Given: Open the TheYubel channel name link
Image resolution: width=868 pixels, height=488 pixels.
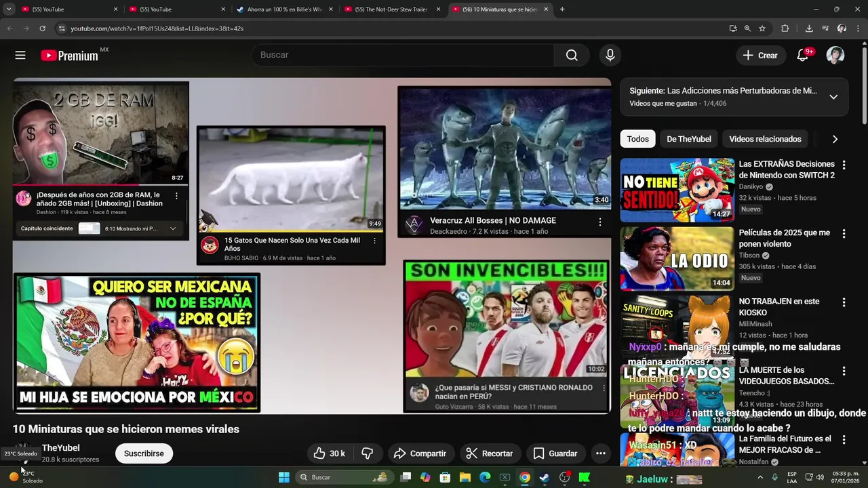Looking at the screenshot, I should pyautogui.click(x=60, y=448).
